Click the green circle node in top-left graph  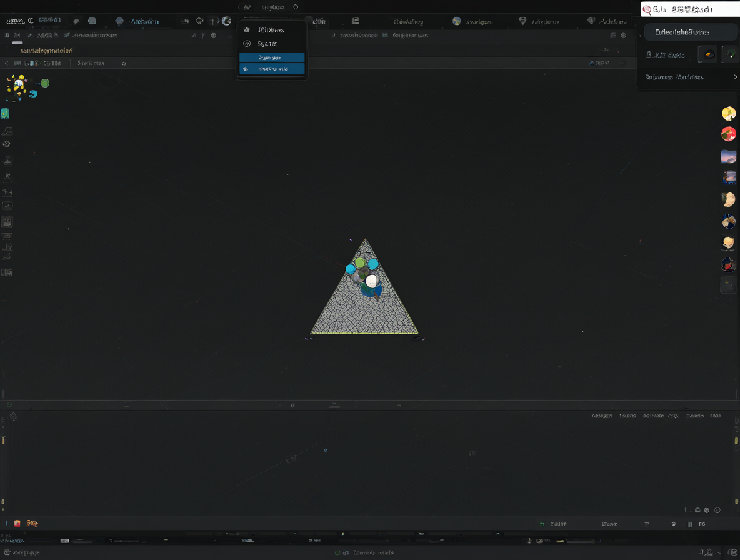(45, 83)
